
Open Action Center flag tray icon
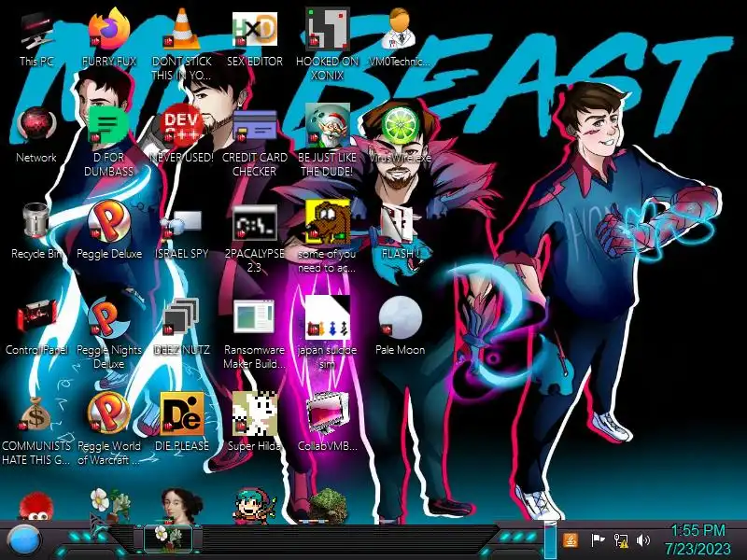598,540
